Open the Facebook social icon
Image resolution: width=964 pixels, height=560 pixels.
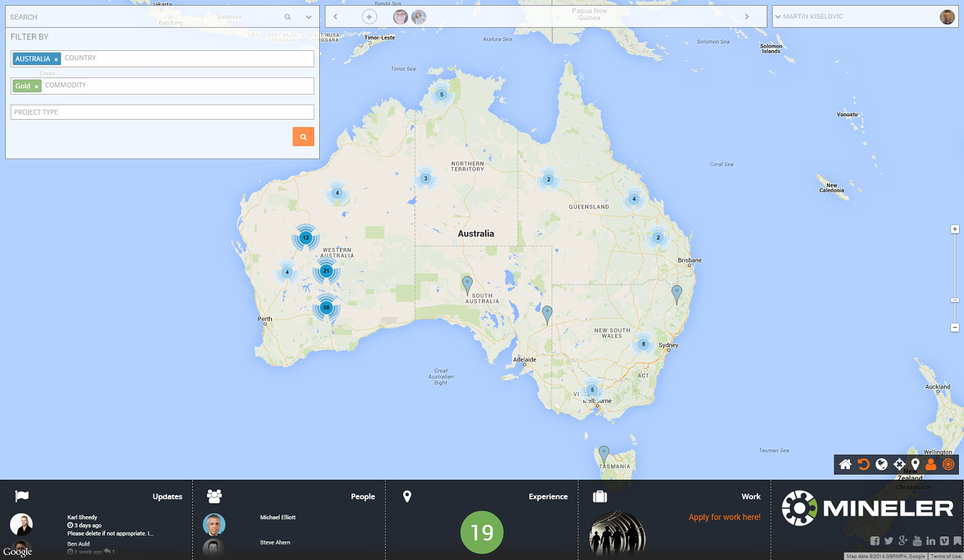875,541
